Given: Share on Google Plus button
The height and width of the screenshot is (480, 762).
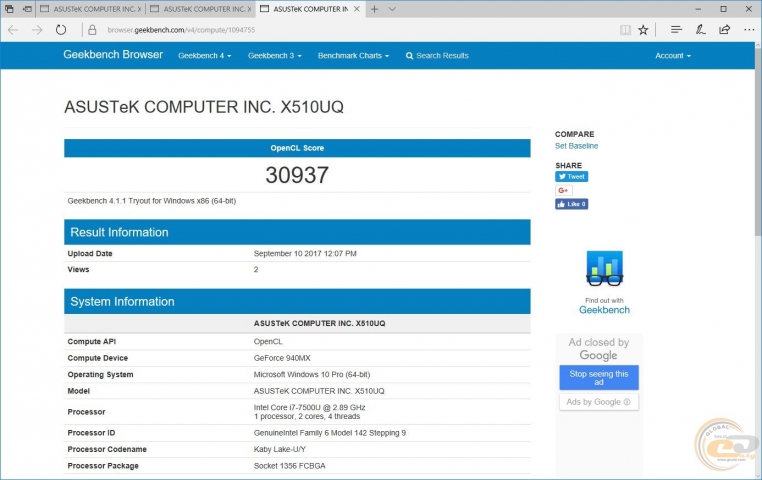Looking at the screenshot, I should click(x=564, y=190).
